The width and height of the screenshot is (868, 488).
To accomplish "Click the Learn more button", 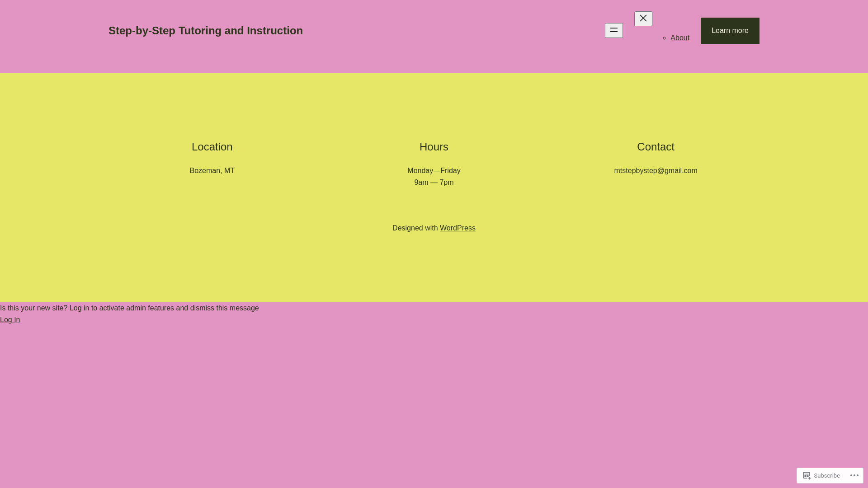I will (730, 31).
